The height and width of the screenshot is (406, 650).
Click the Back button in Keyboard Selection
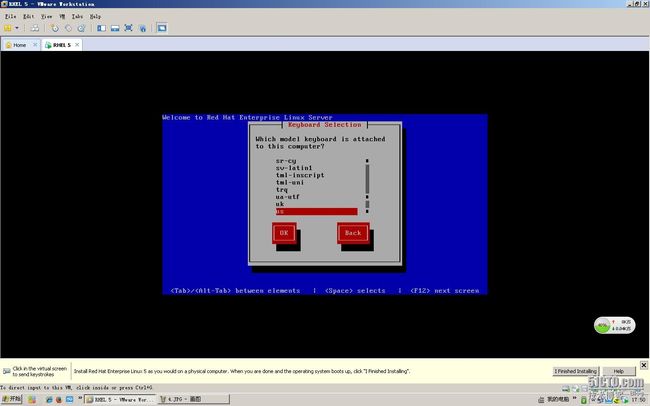353,233
